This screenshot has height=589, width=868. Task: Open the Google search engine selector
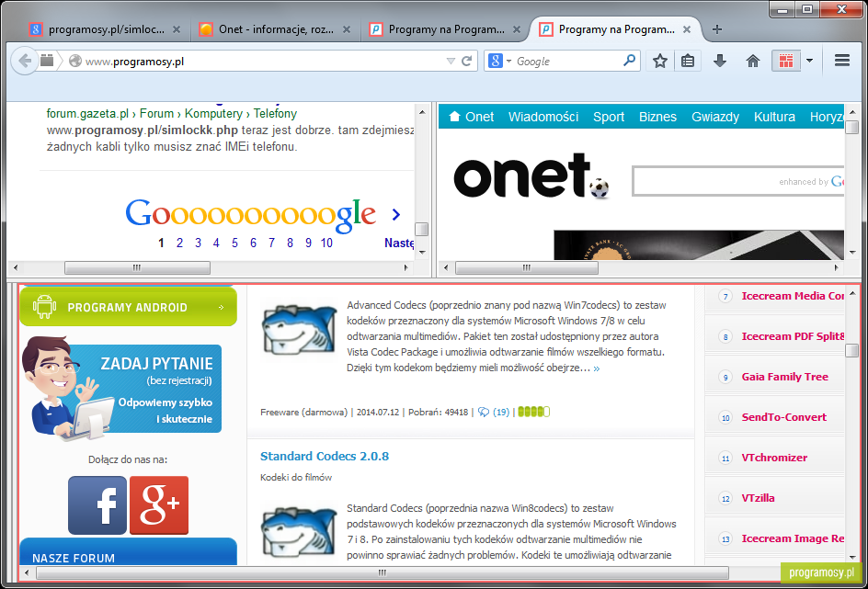pyautogui.click(x=499, y=61)
